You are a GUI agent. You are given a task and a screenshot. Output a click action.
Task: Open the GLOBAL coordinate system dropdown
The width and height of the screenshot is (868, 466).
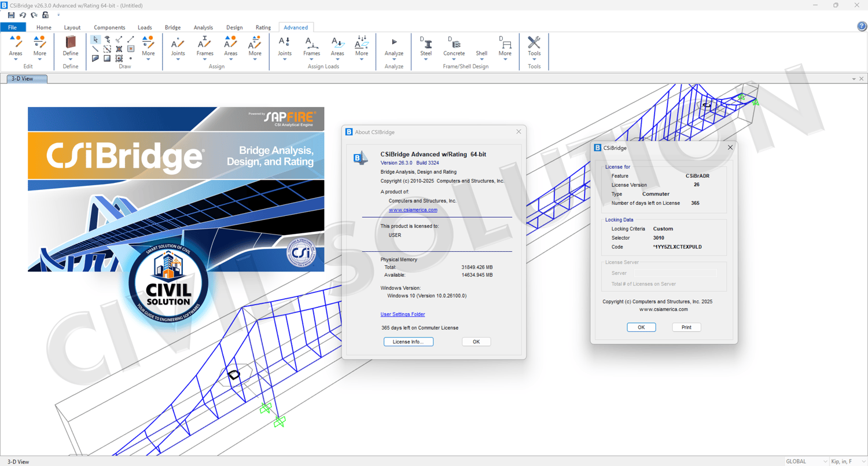806,461
